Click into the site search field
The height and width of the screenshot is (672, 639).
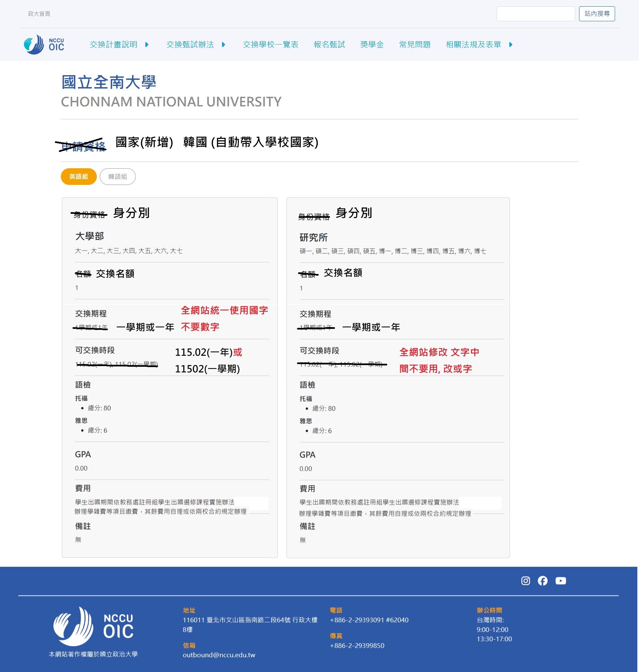(x=536, y=14)
